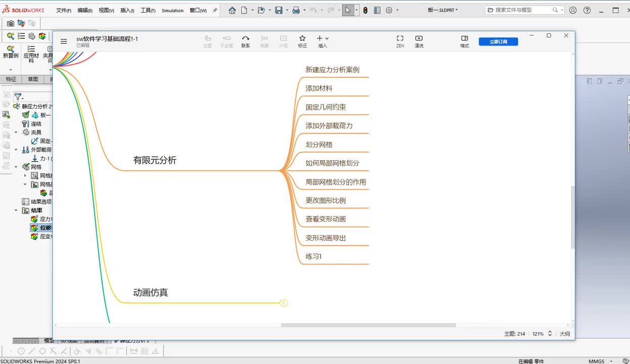Select 位移 result in simulation tree
This screenshot has width=630, height=364.
tap(41, 227)
